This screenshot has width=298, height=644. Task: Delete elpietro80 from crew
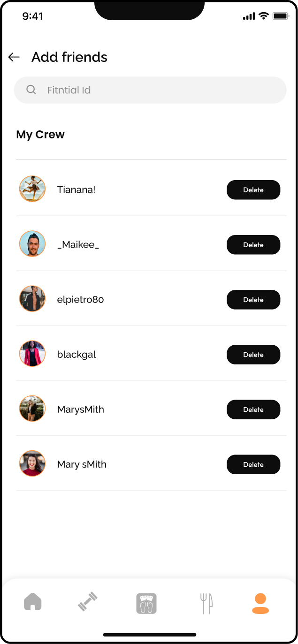253,300
